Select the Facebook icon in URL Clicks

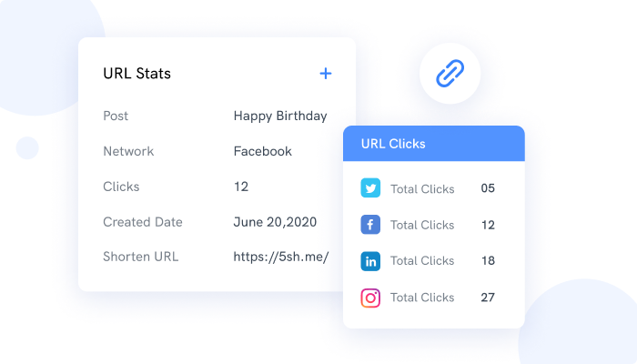coord(370,225)
